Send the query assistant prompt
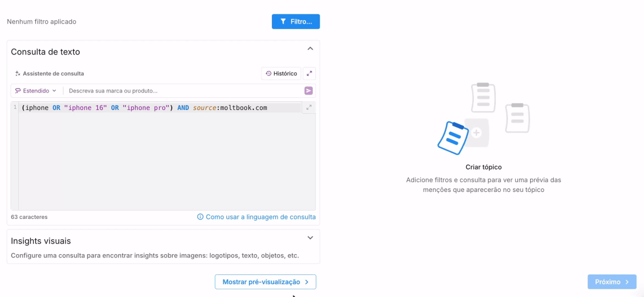Viewport: 644px width, 297px height. 308,91
